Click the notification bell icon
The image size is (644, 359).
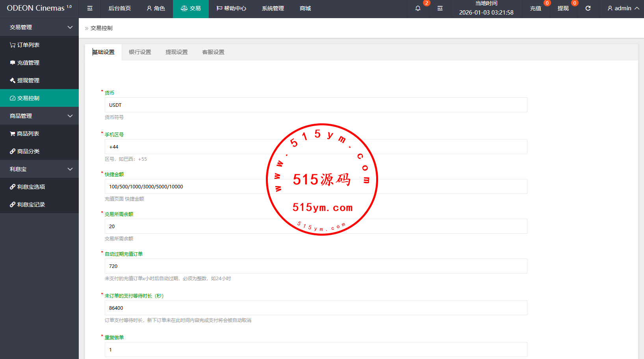pyautogui.click(x=418, y=8)
